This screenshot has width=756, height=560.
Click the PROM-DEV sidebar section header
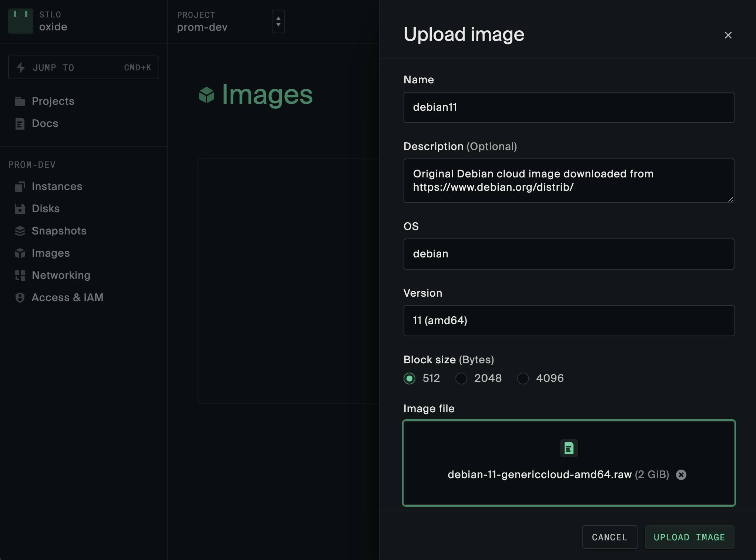click(x=32, y=165)
